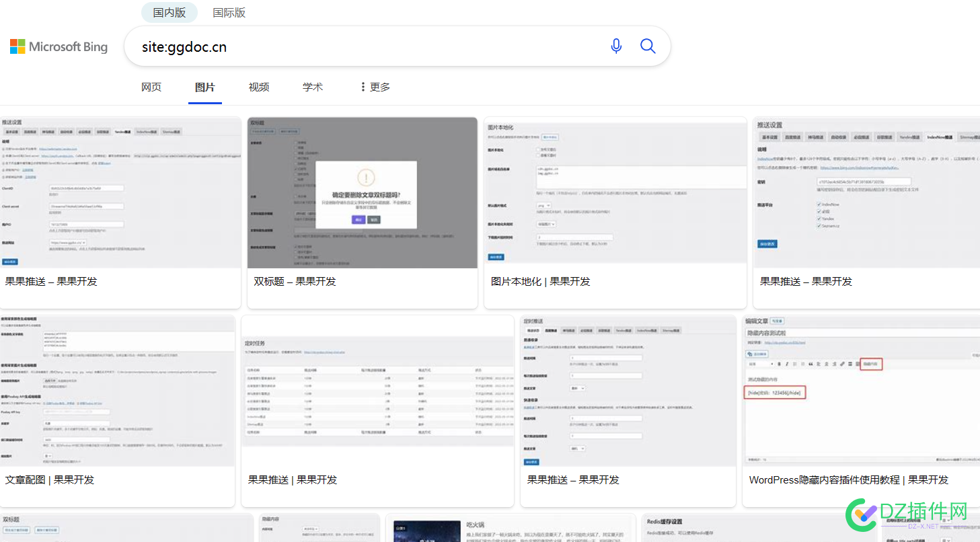980x542 pixels.
Task: Run the search with the magnifier icon
Action: [x=648, y=46]
